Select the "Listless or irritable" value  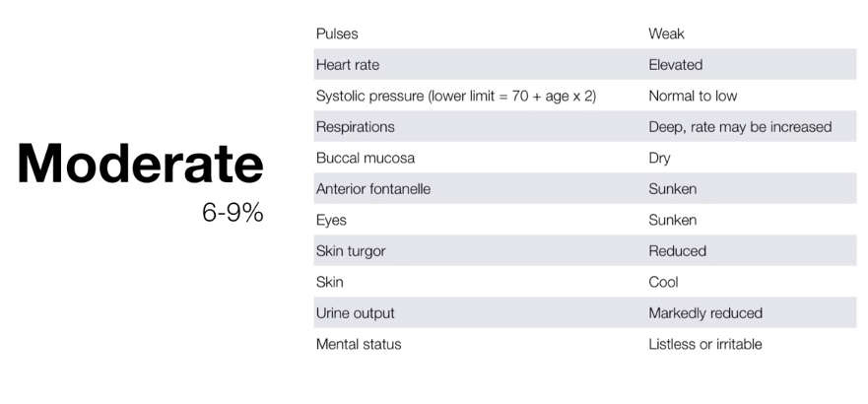tap(705, 345)
